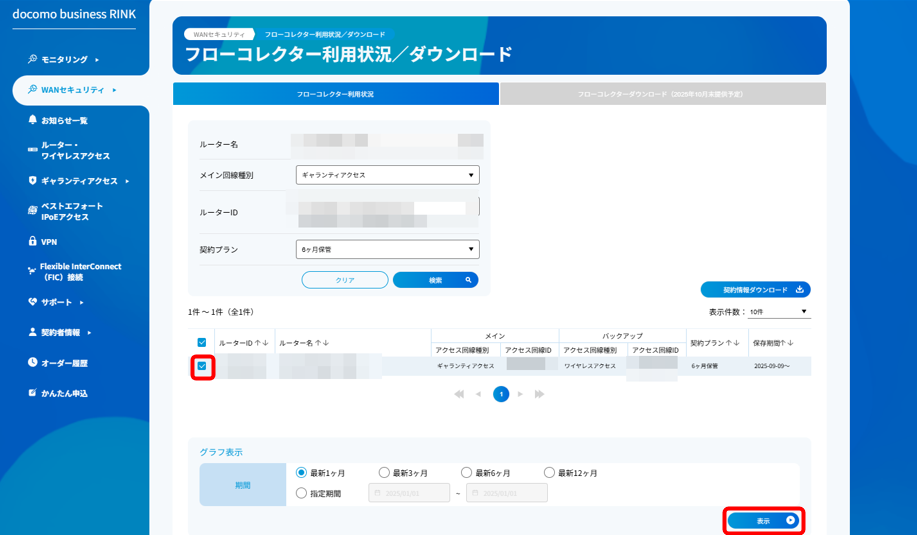Go to previous page of results

pos(478,394)
